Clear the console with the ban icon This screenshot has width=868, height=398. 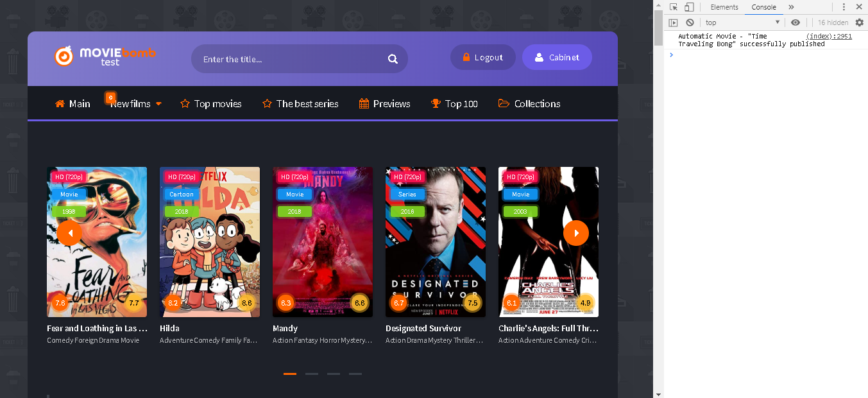[690, 22]
